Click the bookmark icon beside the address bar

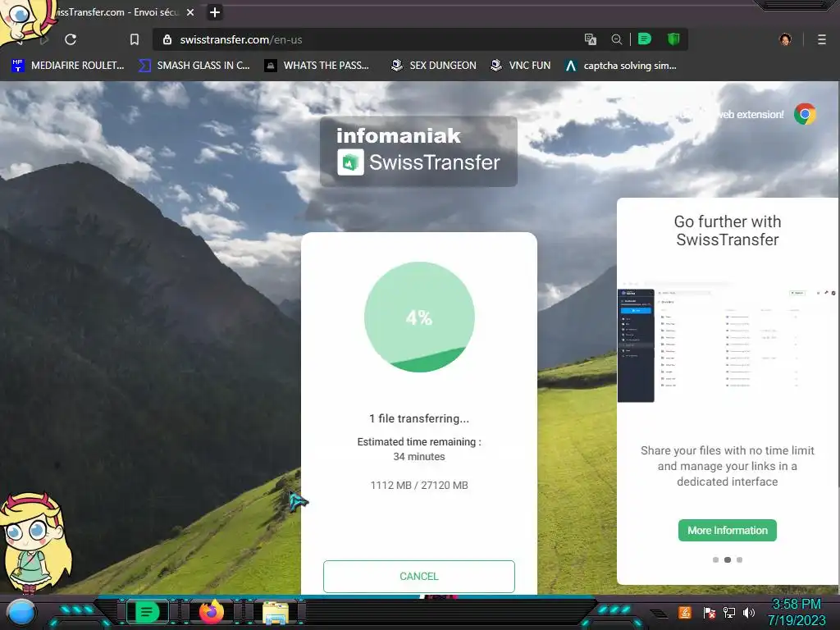[135, 39]
